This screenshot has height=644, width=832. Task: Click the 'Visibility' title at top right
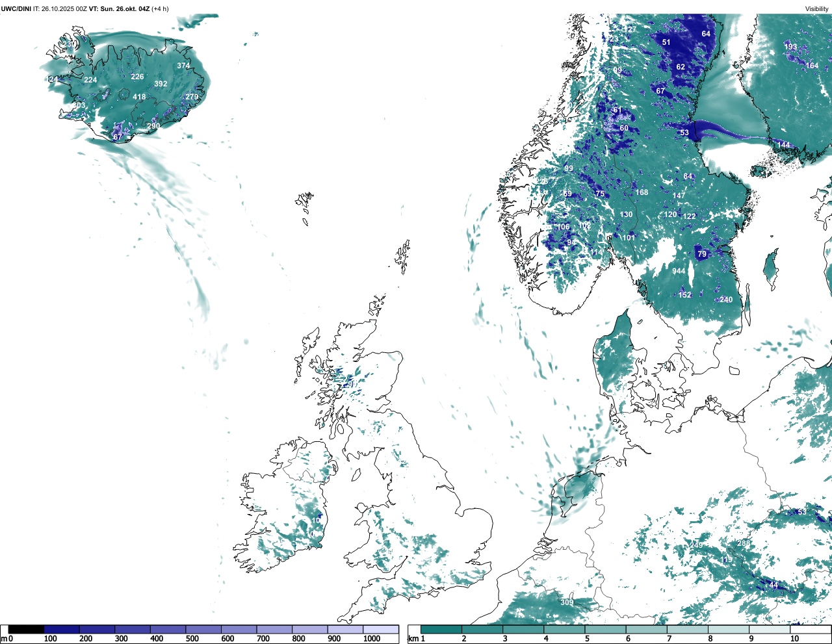[x=817, y=8]
